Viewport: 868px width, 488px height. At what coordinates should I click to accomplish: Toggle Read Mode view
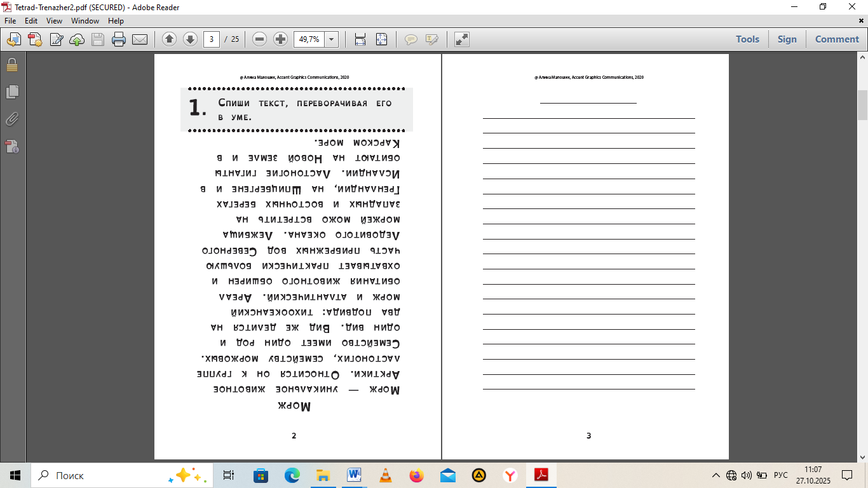[462, 39]
